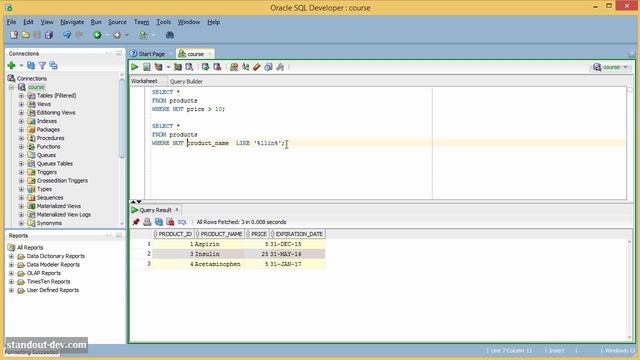Screen dimensions: 640x360
Task: Sort by the PRODUCT_NAME column header
Action: tap(220, 234)
